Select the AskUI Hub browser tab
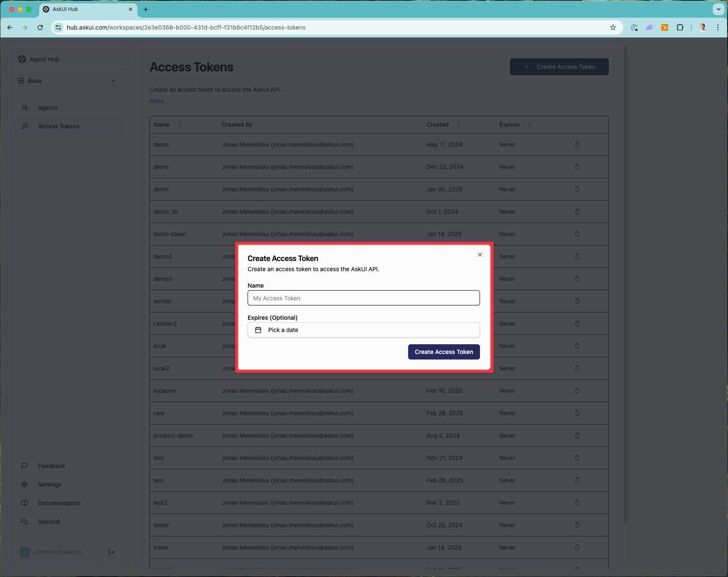The width and height of the screenshot is (728, 577). click(88, 9)
